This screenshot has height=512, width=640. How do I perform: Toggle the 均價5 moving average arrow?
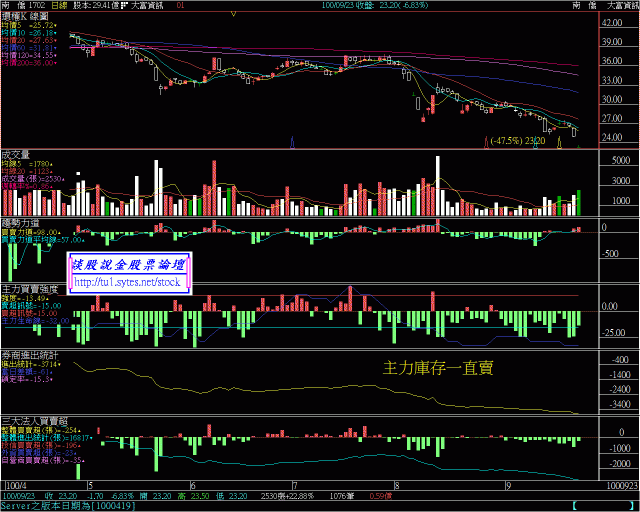pos(56,25)
